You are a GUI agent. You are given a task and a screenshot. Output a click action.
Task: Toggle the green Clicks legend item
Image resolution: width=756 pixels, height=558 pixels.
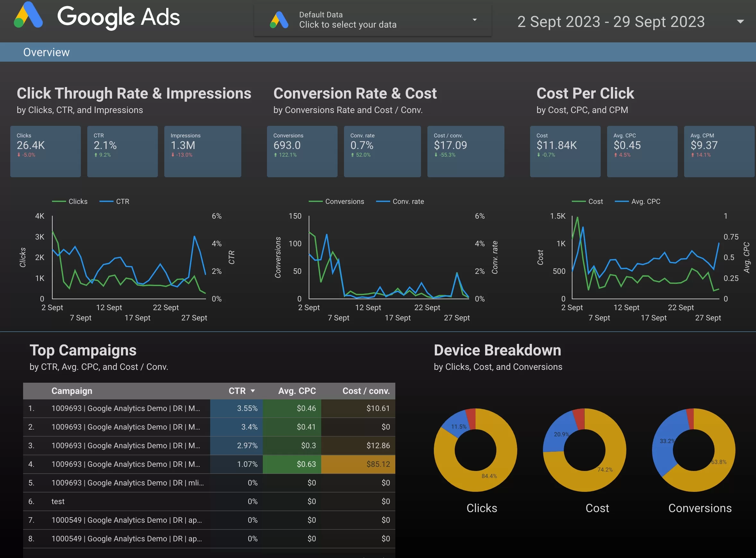pyautogui.click(x=70, y=201)
